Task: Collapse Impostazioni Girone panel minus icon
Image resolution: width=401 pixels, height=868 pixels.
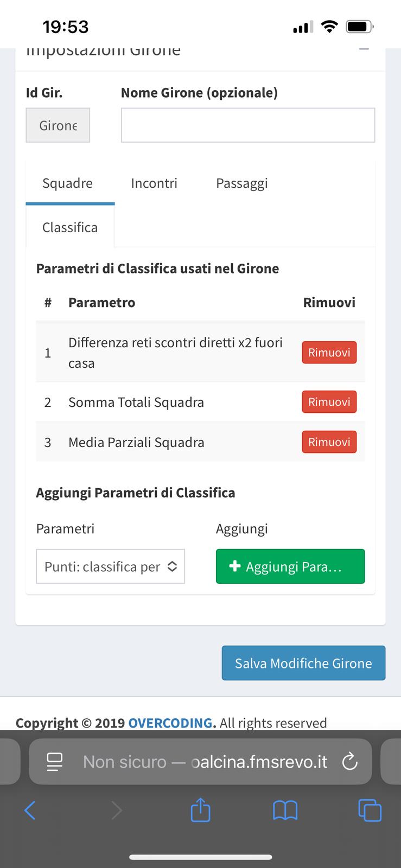Action: pyautogui.click(x=364, y=50)
